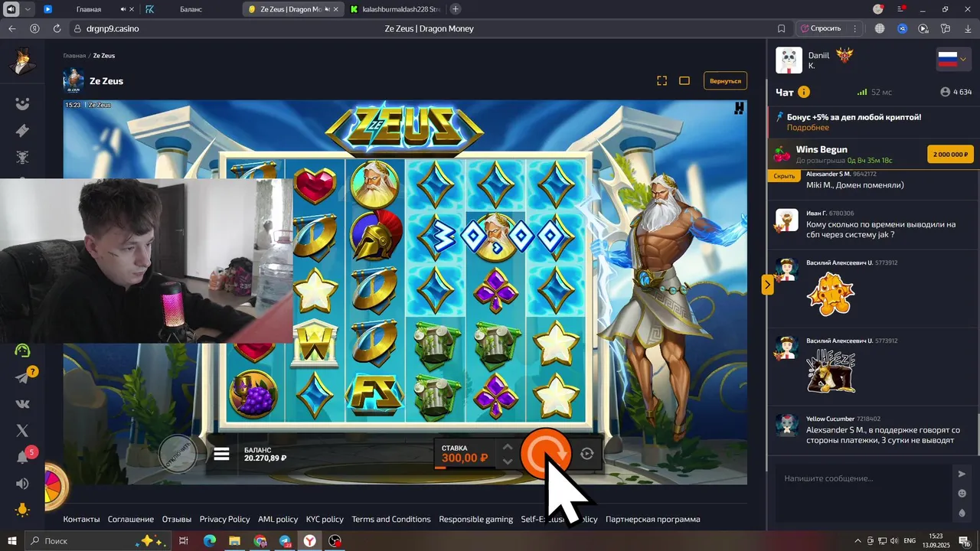Image resolution: width=980 pixels, height=551 pixels.
Task: Open the Dragon Money mascot logo
Action: [23, 62]
